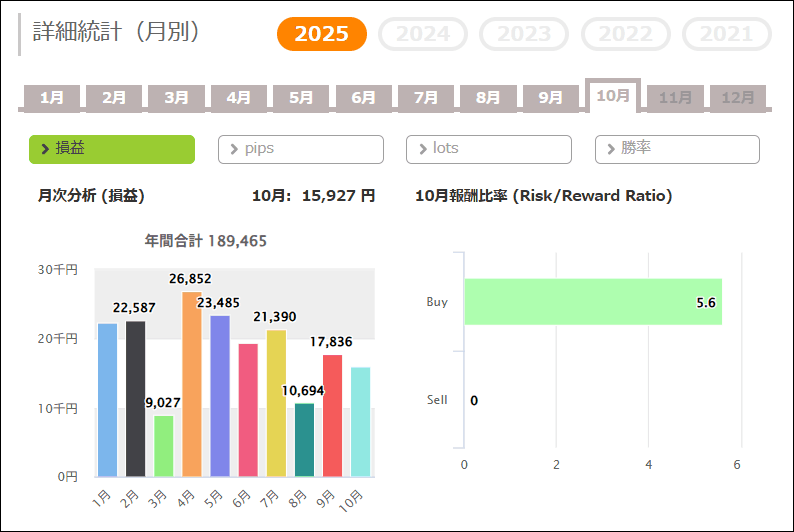
Task: Open the 1月 month tab
Action: 52,98
